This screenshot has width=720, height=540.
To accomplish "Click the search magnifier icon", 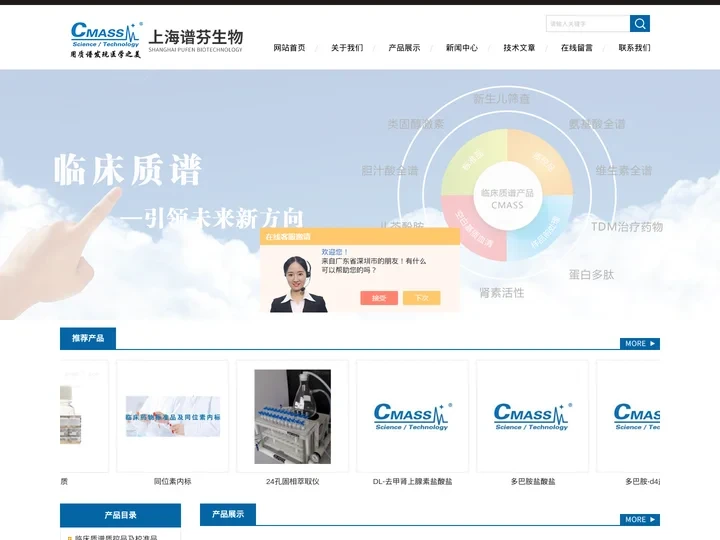I will click(x=640, y=23).
